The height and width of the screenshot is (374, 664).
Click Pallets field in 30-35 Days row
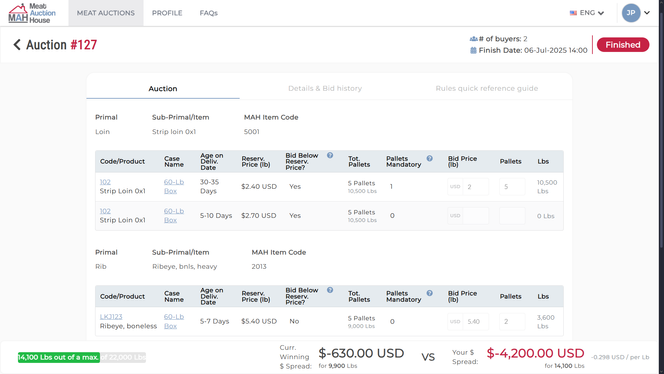[x=512, y=186]
